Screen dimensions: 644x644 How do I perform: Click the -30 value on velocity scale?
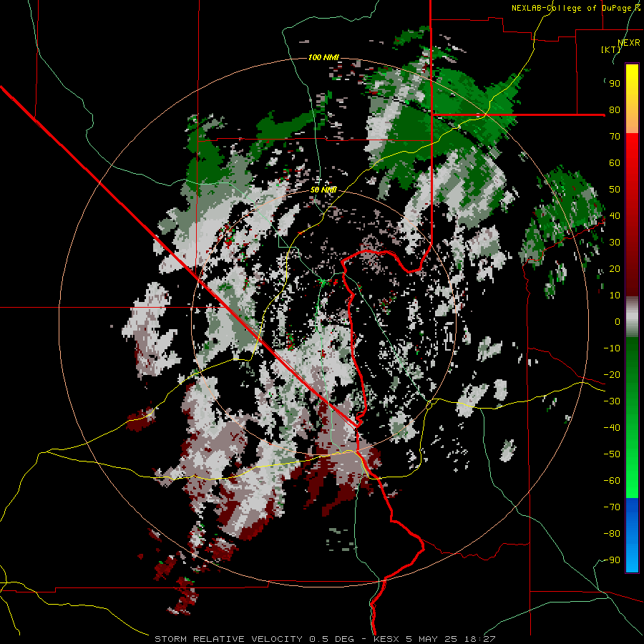[612, 401]
